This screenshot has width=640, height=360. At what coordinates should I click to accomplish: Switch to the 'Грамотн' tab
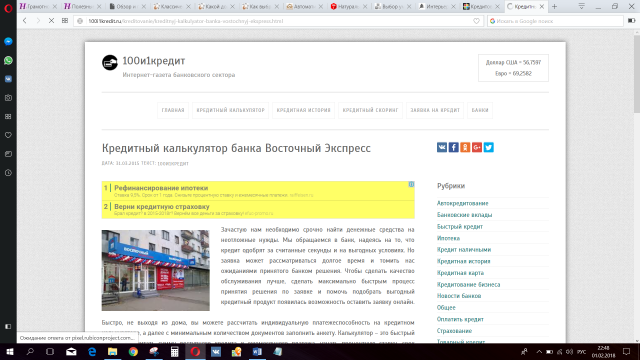38,7
